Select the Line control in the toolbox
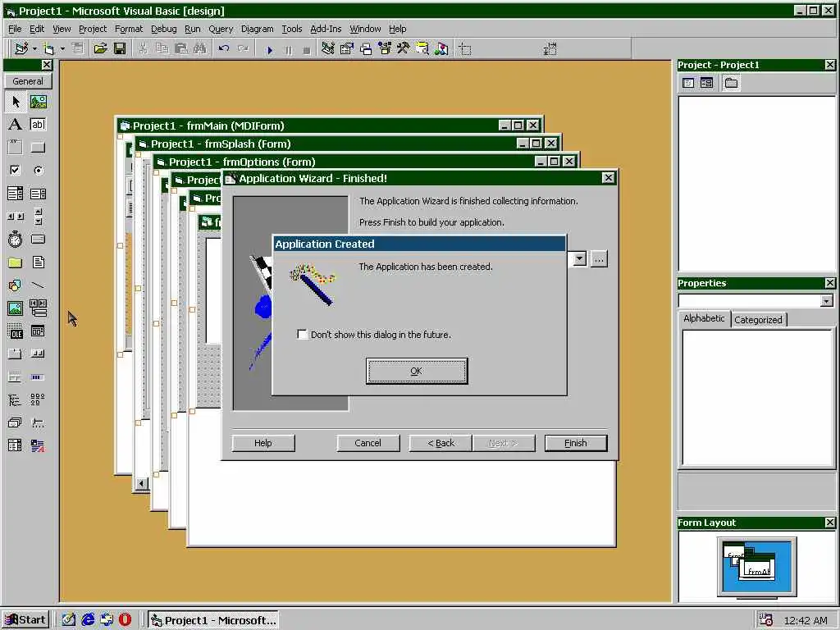840x630 pixels. point(38,285)
